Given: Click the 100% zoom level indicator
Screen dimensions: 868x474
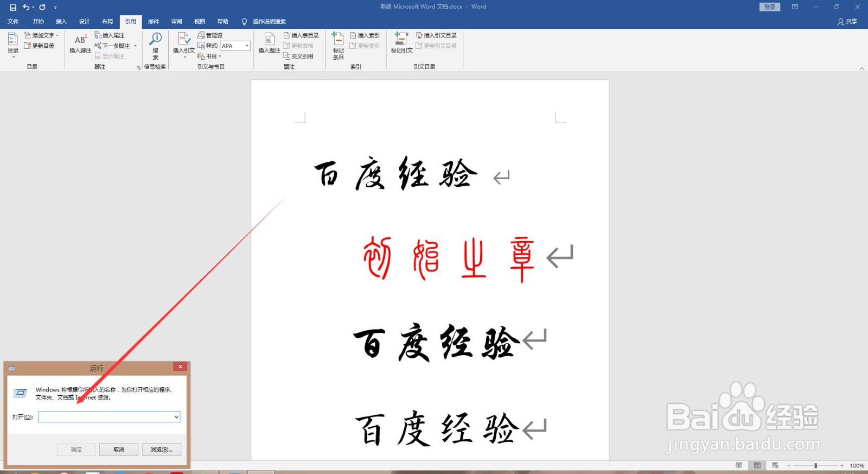Looking at the screenshot, I should pyautogui.click(x=857, y=466).
